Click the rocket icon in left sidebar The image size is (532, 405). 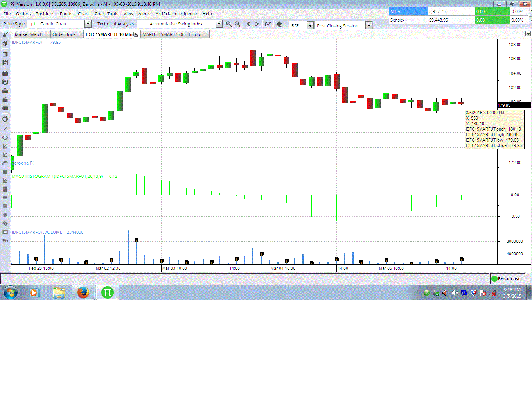[5, 43]
